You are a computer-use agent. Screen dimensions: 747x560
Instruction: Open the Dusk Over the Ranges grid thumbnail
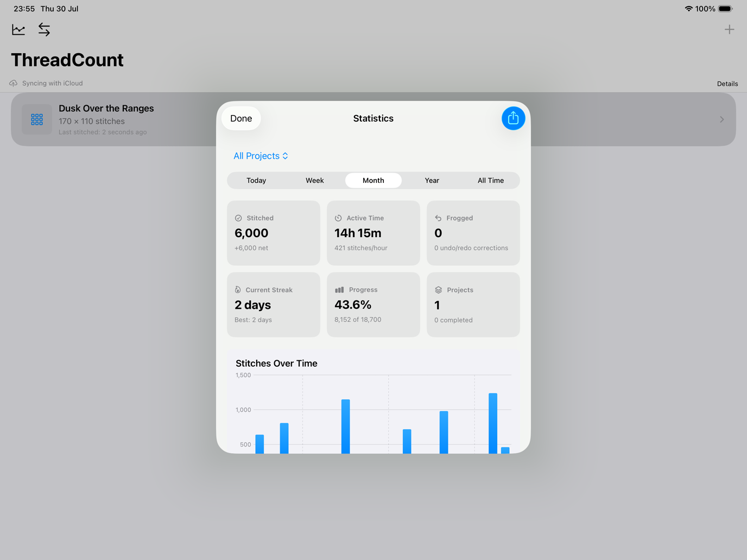tap(37, 119)
